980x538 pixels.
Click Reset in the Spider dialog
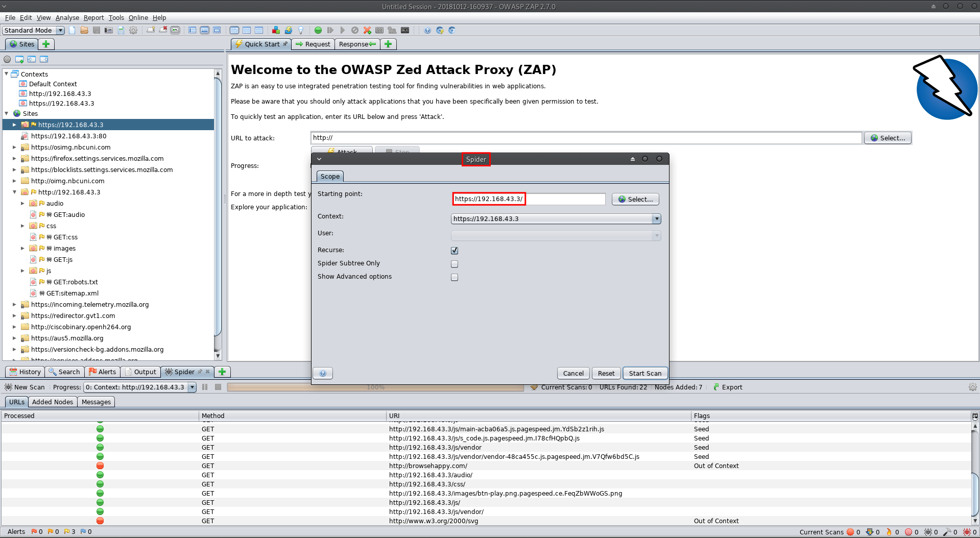pos(606,373)
